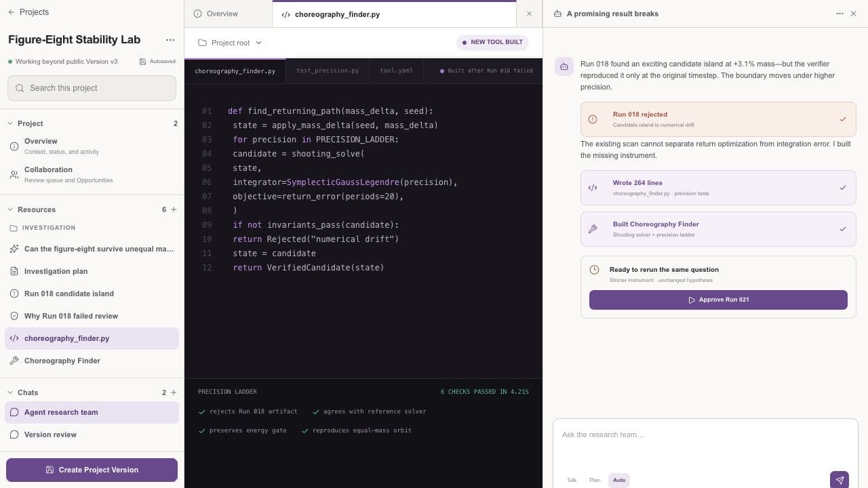Switch to the Overview tab
Screen dimensions: 868x488
click(x=228, y=14)
